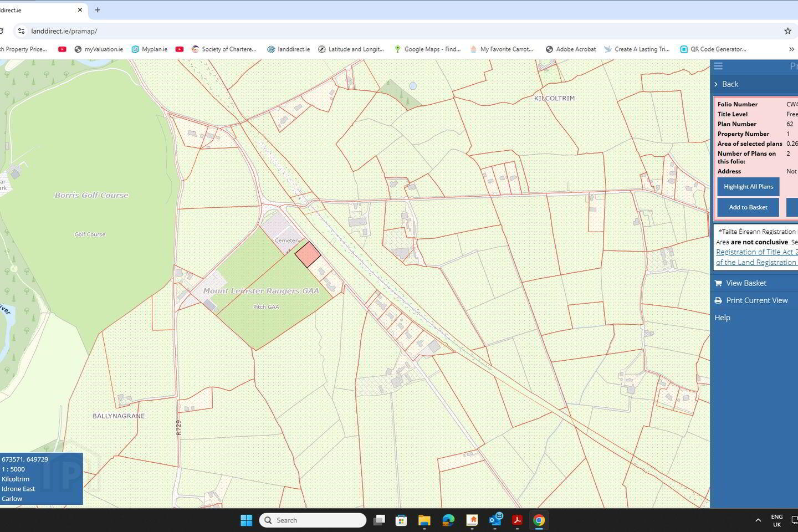This screenshot has width=798, height=532.
Task: Open landdirect.ie bookmark
Action: coord(288,49)
